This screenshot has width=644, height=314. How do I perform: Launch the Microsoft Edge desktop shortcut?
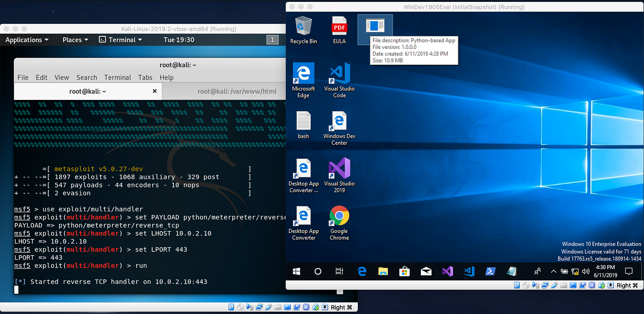tap(303, 81)
